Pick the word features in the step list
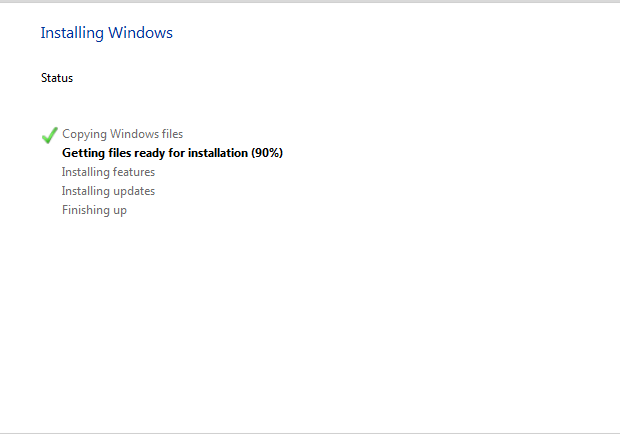620x434 pixels. 132,172
